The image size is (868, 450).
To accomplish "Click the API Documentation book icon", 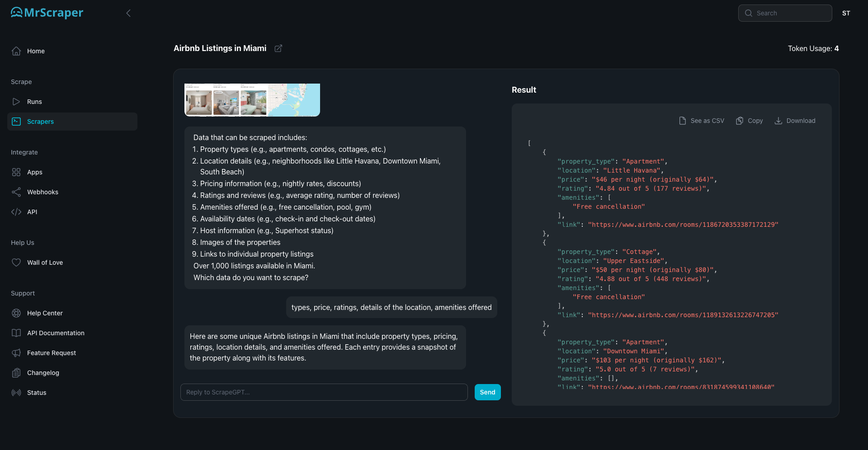I will pos(16,333).
